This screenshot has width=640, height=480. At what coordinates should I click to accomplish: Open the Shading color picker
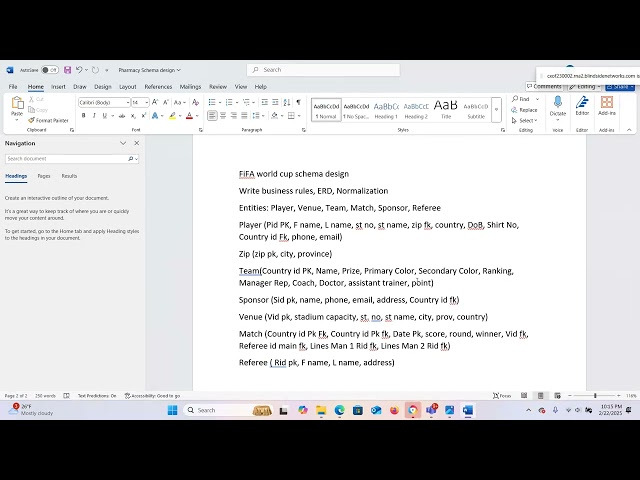[x=275, y=116]
